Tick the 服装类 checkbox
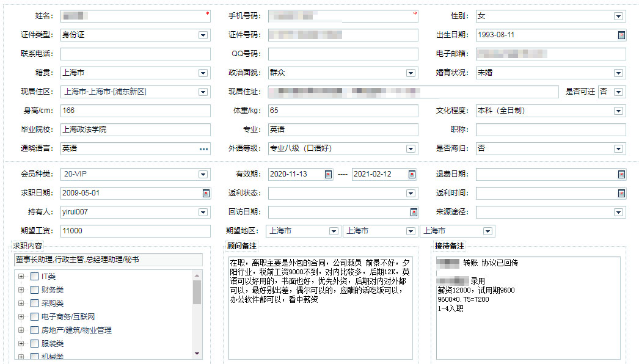This screenshot has width=639, height=364. [x=35, y=344]
